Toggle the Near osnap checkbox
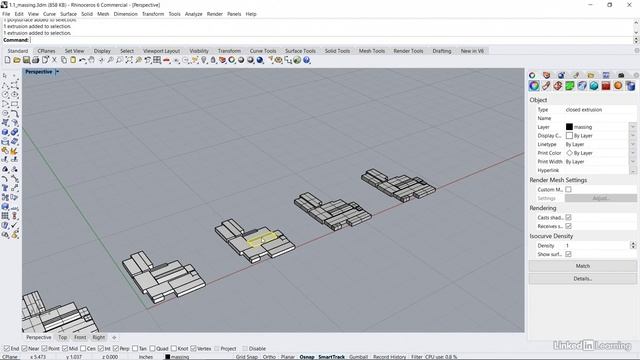 pos(24,349)
